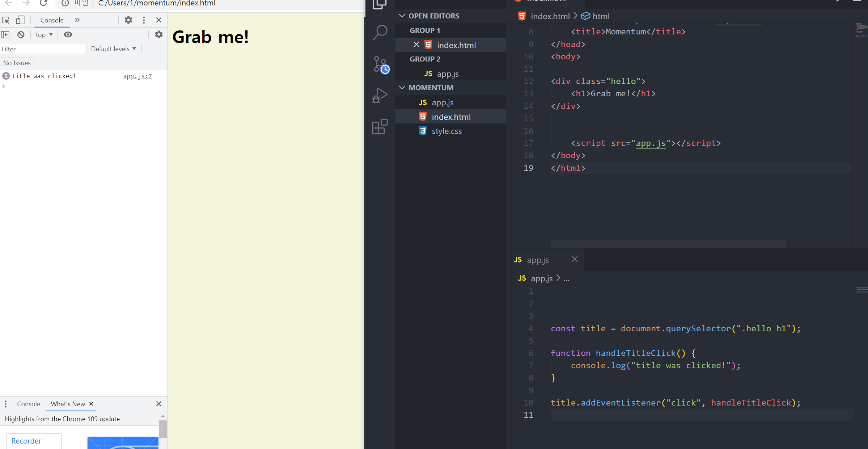Click app.js:7 source link
This screenshot has width=868, height=449.
coord(137,76)
